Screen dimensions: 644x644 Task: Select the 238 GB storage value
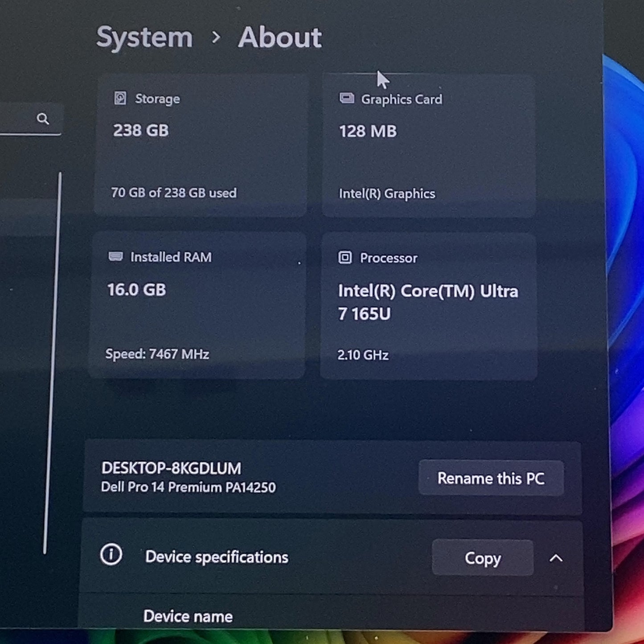click(141, 131)
